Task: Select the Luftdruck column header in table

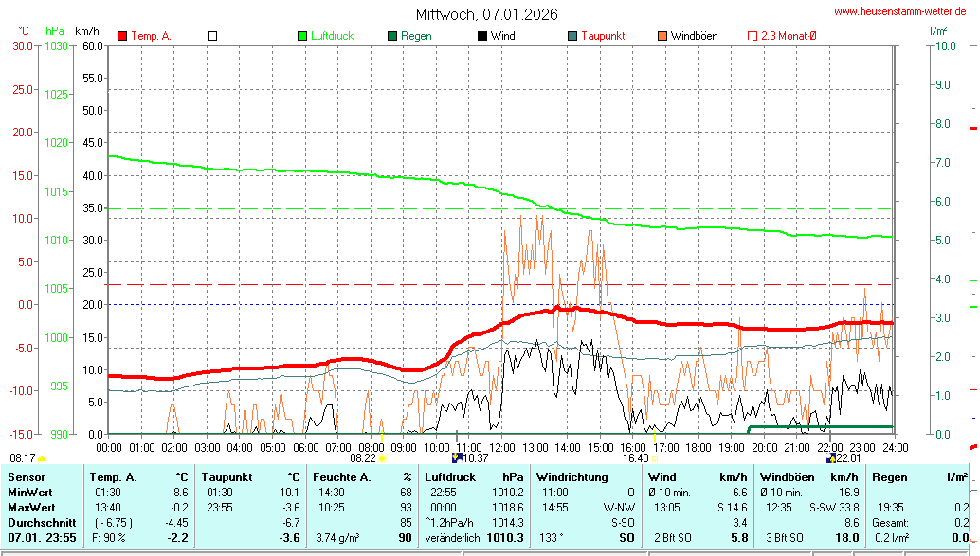Action: tap(450, 476)
